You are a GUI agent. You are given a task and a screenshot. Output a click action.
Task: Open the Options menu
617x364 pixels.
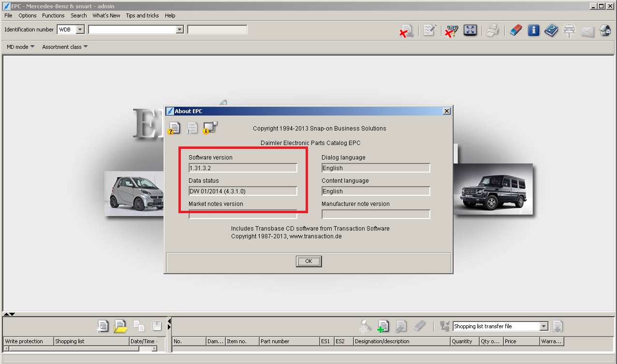click(28, 15)
